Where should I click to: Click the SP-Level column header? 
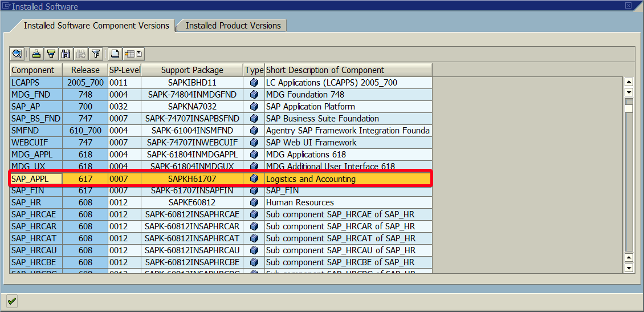pyautogui.click(x=124, y=70)
